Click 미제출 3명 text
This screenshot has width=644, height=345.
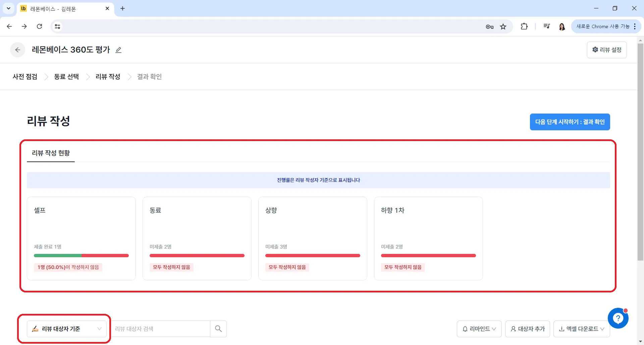[276, 247]
